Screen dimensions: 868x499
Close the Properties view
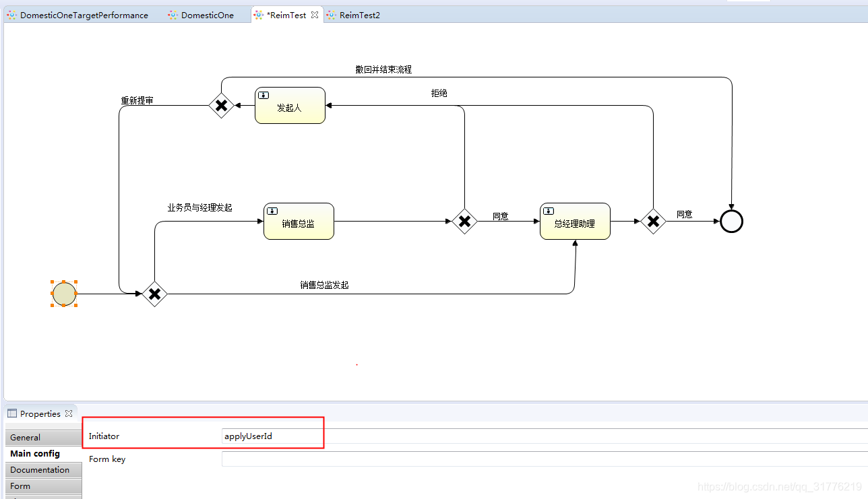[x=69, y=413]
